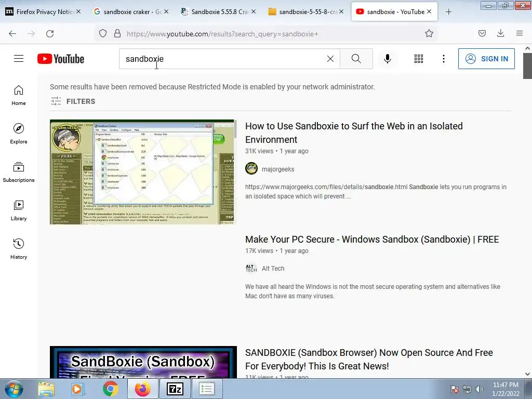Click '31K views • 1 year ago' text

coord(277,151)
